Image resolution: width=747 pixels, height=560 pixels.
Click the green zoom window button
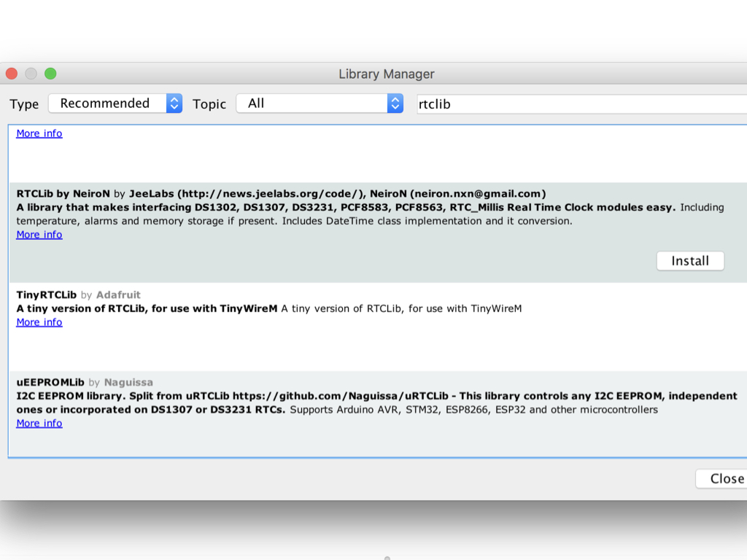click(50, 74)
